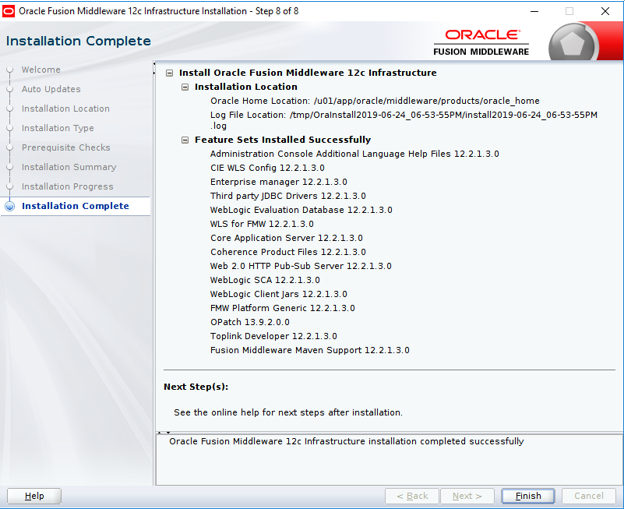Select the Welcome step in sidebar
This screenshot has height=509, width=625.
[x=41, y=70]
